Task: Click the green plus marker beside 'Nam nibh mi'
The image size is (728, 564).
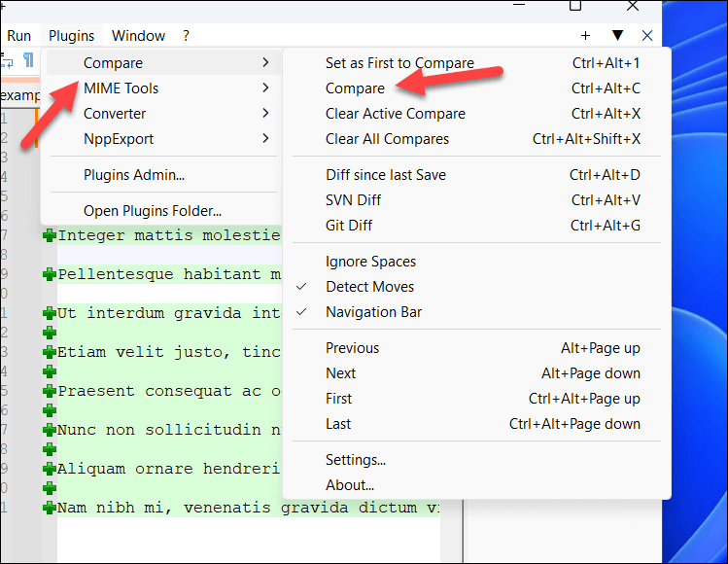Action: click(x=49, y=508)
